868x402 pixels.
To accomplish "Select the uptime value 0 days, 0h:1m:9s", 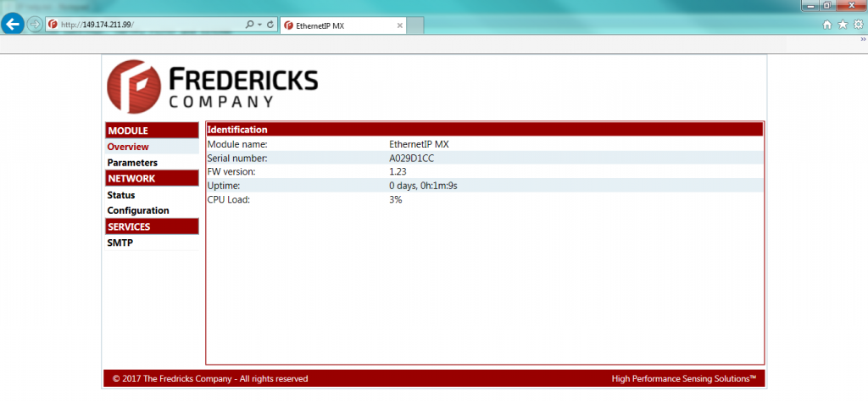I will (424, 186).
